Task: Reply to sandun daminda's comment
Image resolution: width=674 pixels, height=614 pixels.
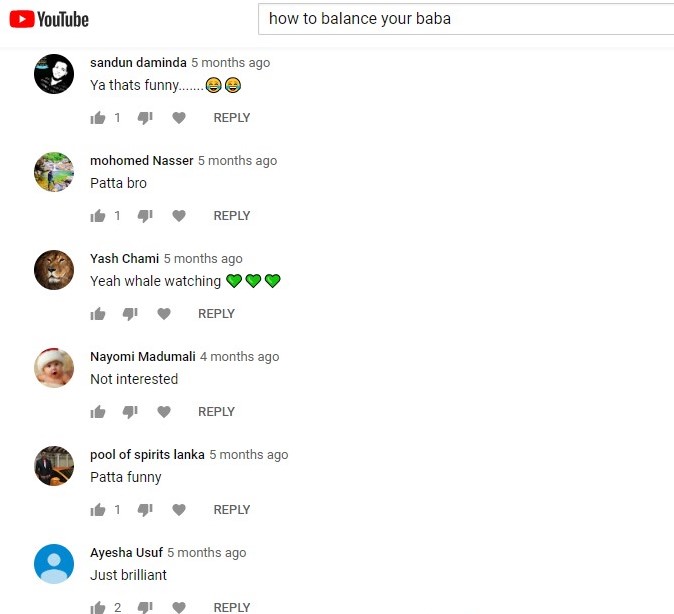Action: point(232,118)
